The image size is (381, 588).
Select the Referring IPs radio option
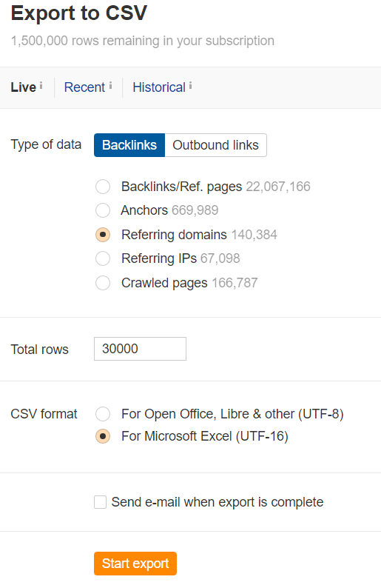pyautogui.click(x=103, y=258)
